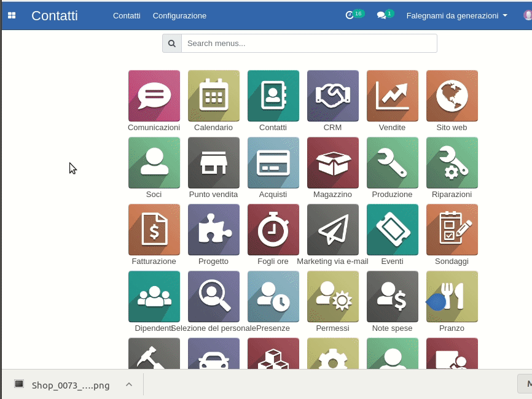
Task: Click the search magnifier icon
Action: click(172, 44)
